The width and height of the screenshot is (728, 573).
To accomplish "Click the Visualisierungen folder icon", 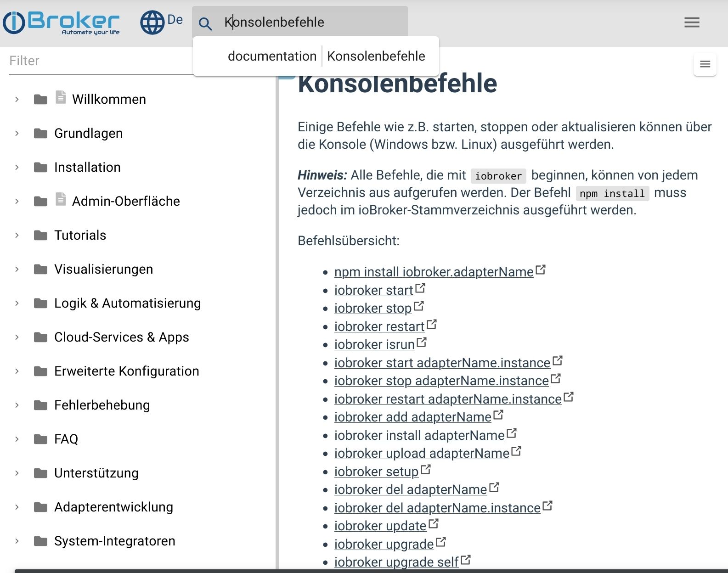I will tap(40, 270).
